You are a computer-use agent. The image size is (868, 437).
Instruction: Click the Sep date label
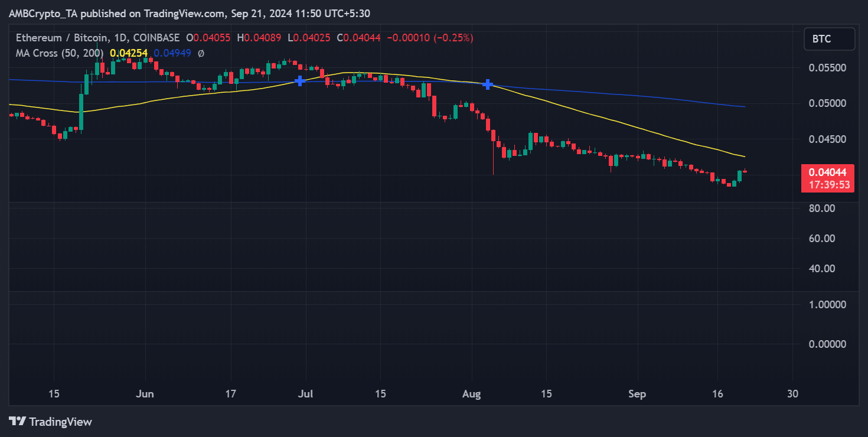pos(637,394)
